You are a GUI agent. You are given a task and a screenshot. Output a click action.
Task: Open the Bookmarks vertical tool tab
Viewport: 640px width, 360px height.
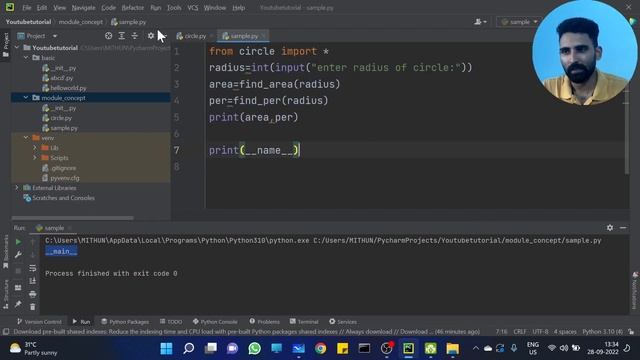click(6, 252)
